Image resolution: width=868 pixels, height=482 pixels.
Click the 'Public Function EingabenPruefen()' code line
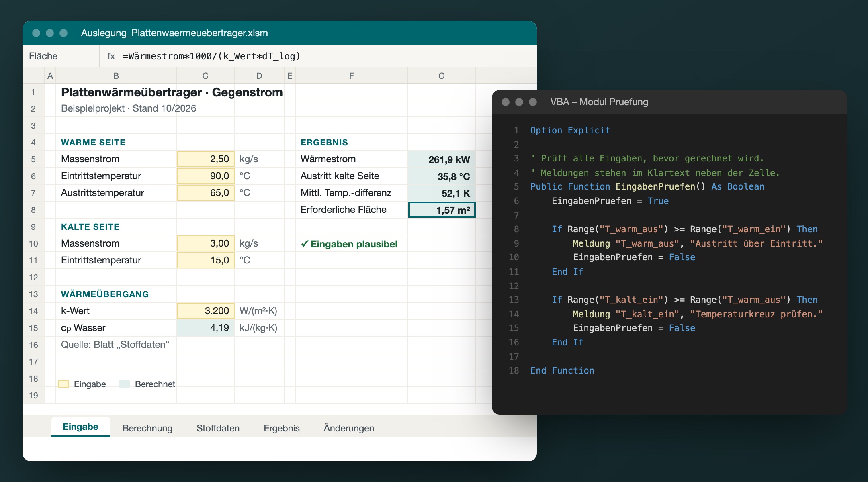pyautogui.click(x=647, y=186)
